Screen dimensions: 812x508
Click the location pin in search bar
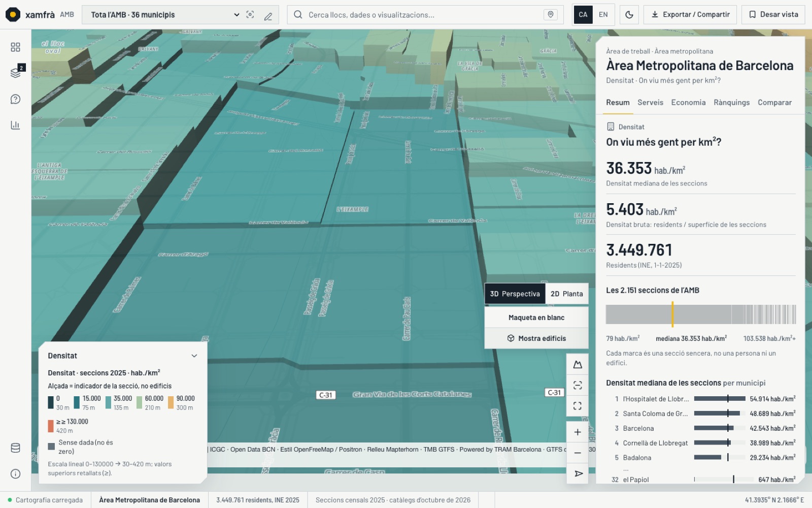550,15
